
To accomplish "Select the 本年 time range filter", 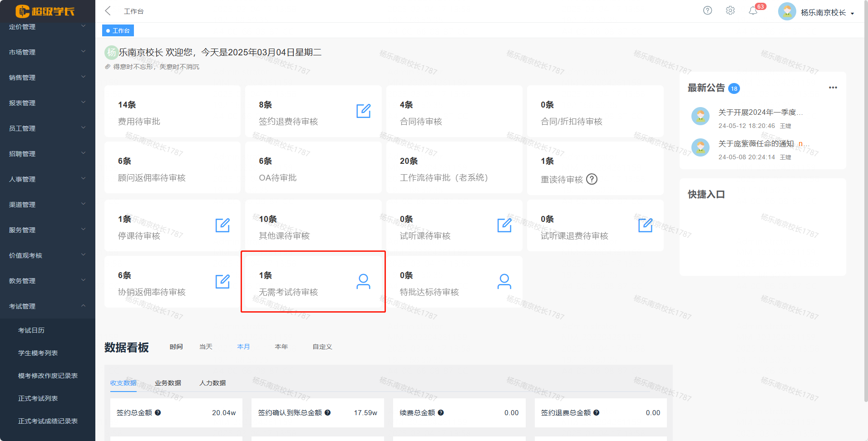I will (281, 346).
